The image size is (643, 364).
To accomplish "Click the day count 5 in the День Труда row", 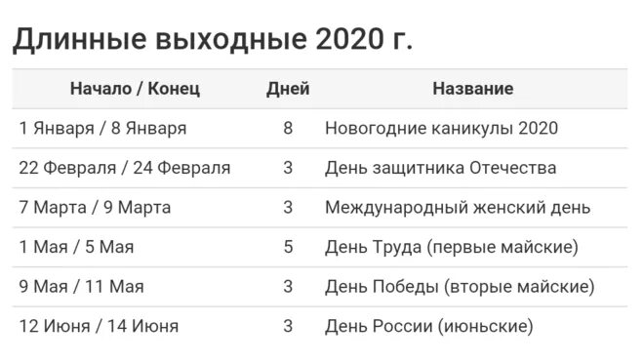I will 288,247.
